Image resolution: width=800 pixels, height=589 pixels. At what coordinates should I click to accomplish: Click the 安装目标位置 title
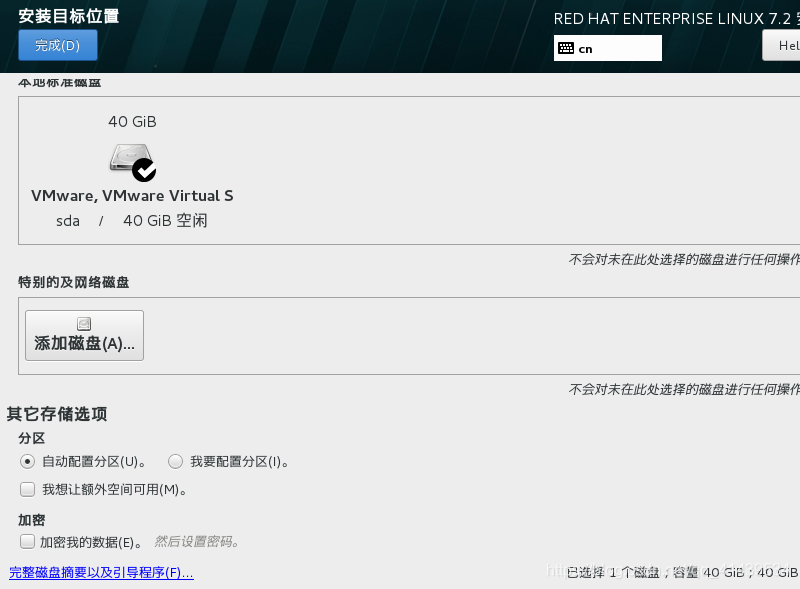69,16
